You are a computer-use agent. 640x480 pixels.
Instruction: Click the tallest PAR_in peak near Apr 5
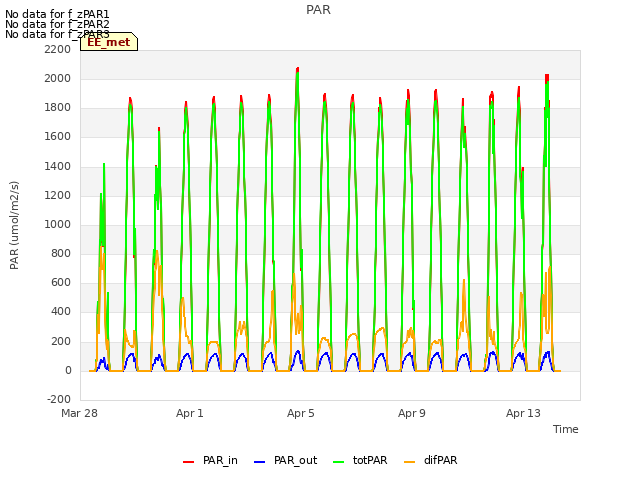(298, 69)
